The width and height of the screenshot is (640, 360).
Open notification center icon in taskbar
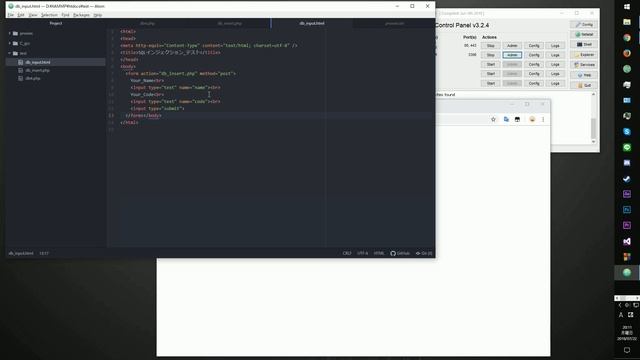tap(627, 350)
